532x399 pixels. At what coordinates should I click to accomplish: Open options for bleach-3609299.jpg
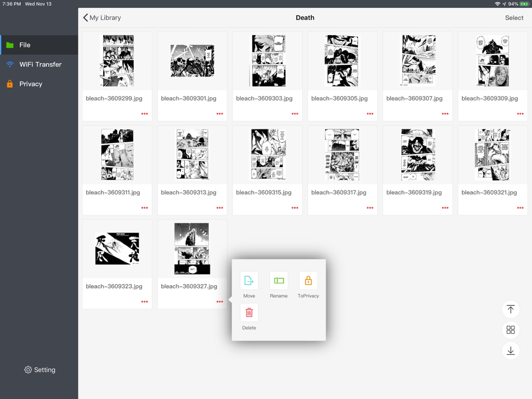tap(145, 114)
